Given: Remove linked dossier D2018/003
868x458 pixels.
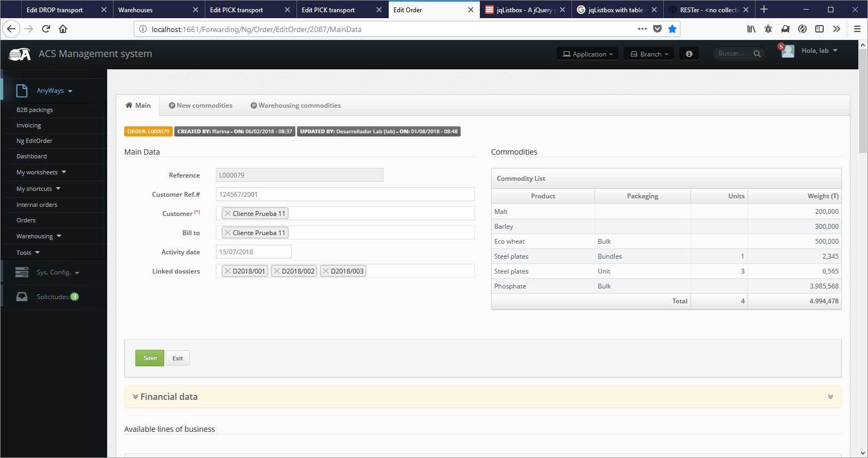Looking at the screenshot, I should tap(326, 271).
